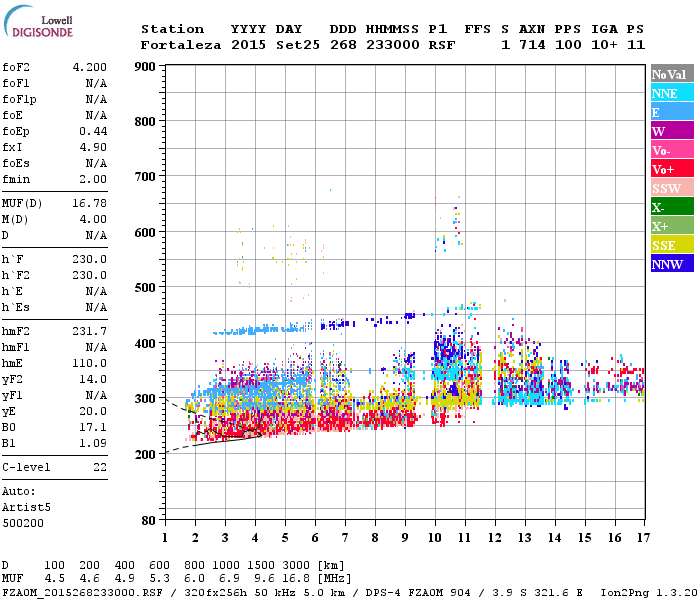The height and width of the screenshot is (600, 700).
Task: Select the Artist5 auto-scaling label
Action: click(26, 508)
